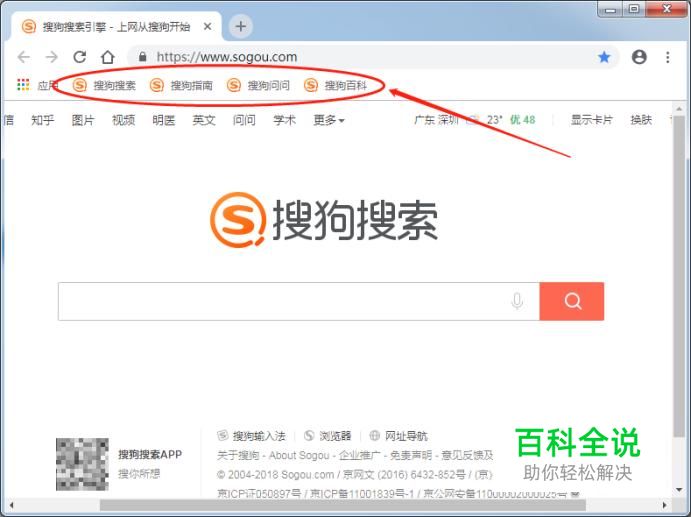The width and height of the screenshot is (691, 517).
Task: Select the 英文 navigation item
Action: 204,120
